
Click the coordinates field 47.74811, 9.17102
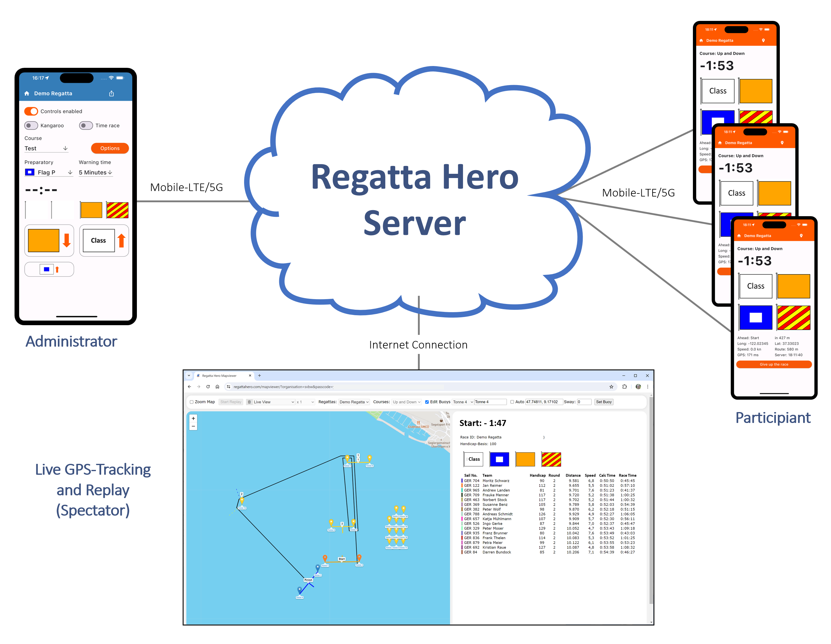click(x=544, y=402)
